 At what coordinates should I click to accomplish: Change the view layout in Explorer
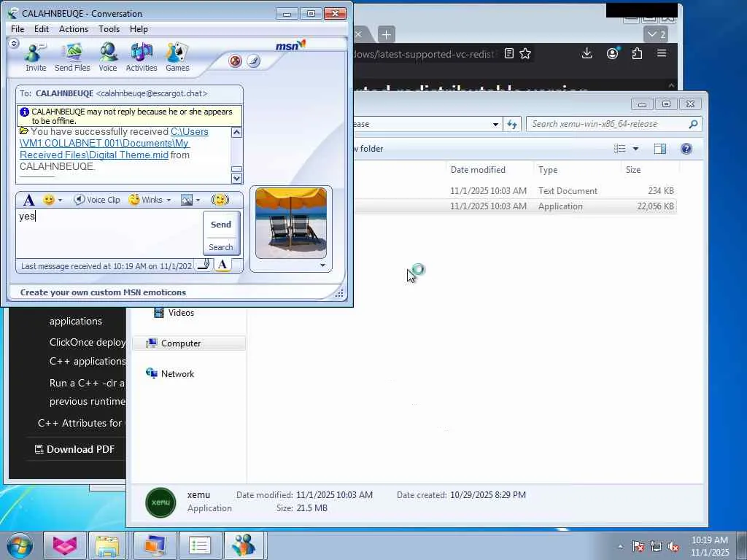point(620,149)
